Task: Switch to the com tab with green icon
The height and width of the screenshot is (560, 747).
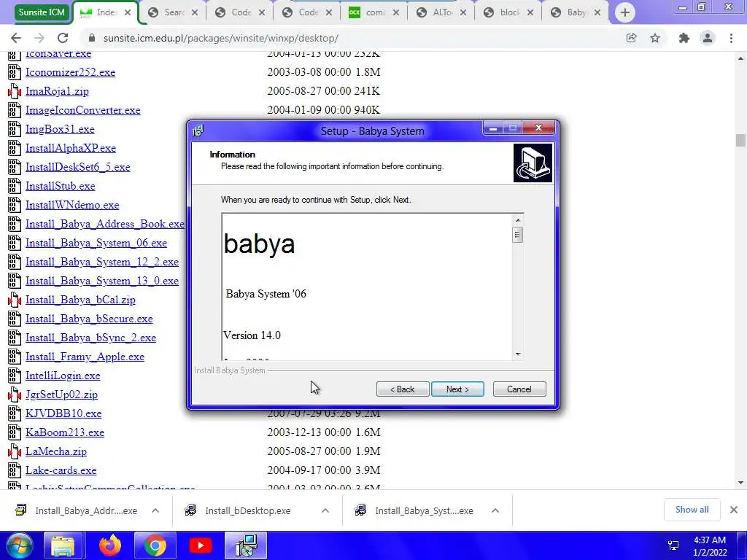Action: [x=373, y=13]
